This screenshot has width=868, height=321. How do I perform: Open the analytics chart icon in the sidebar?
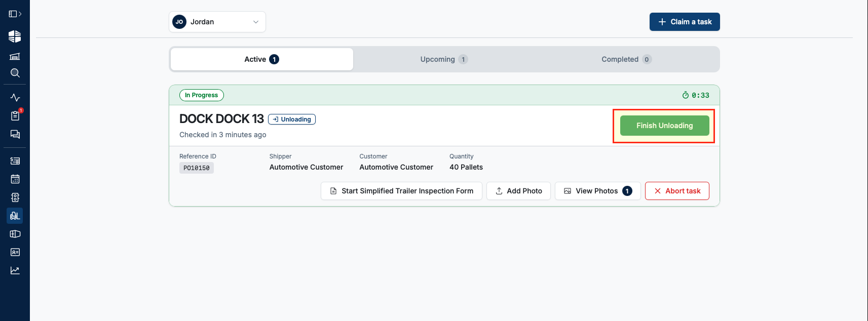pos(15,270)
